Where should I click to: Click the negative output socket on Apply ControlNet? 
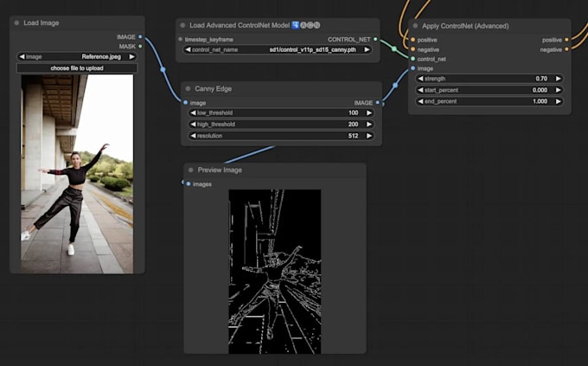click(x=566, y=49)
